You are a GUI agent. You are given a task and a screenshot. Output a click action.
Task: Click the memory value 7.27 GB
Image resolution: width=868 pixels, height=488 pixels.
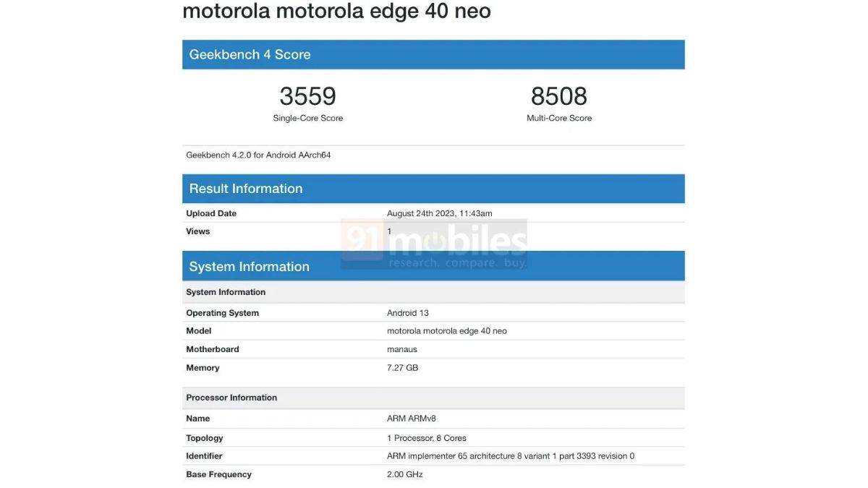click(x=402, y=368)
